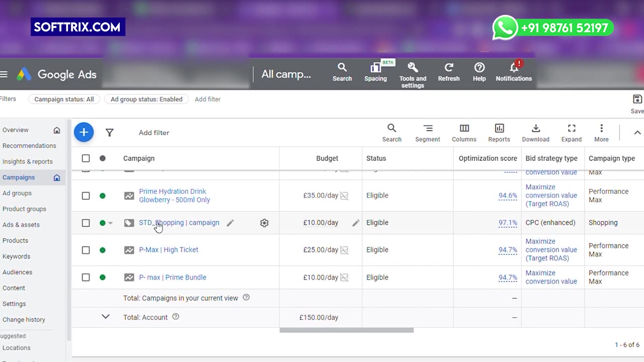Image resolution: width=644 pixels, height=362 pixels.
Task: Open Tools and settings
Action: [413, 75]
